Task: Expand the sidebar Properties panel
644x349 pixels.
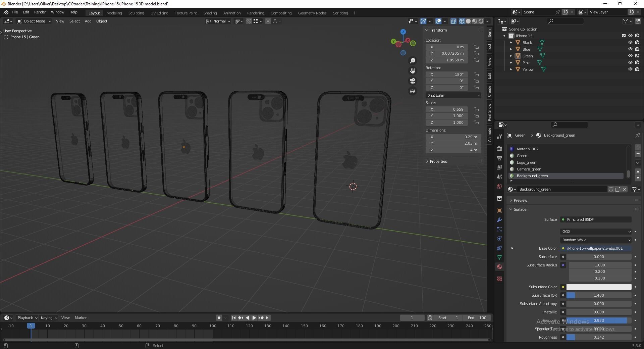Action: 438,161
